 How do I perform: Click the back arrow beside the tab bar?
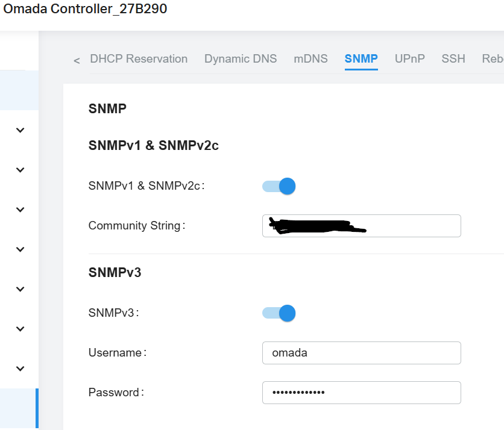(76, 60)
